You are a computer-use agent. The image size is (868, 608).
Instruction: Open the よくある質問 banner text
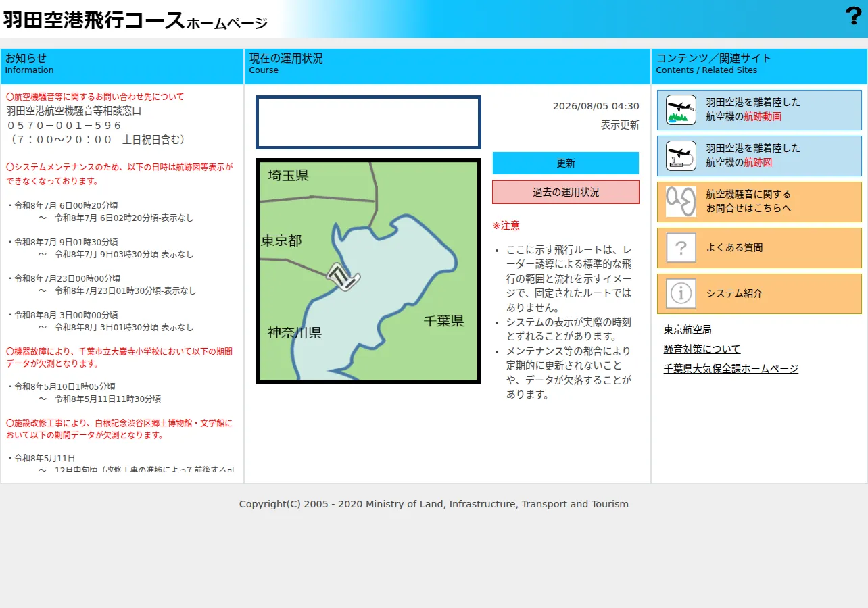click(x=734, y=247)
